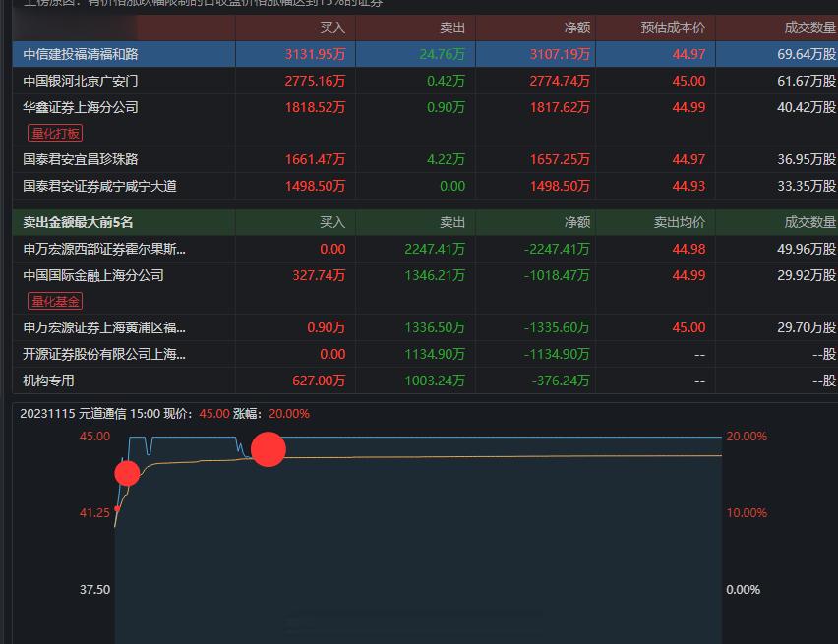The image size is (838, 644).
Task: Click the 20.00% label on right axis
Action: point(747,437)
